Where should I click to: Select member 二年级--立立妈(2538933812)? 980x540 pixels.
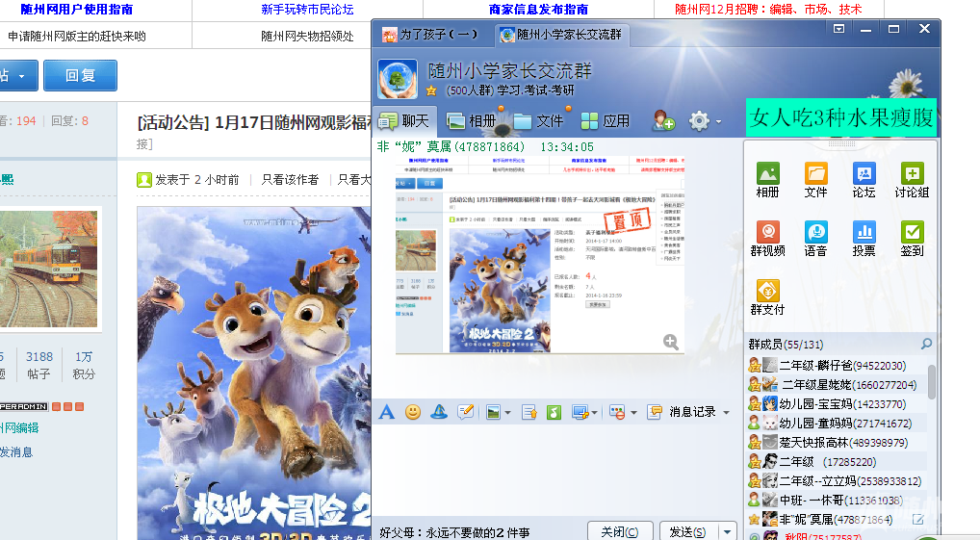point(837,480)
